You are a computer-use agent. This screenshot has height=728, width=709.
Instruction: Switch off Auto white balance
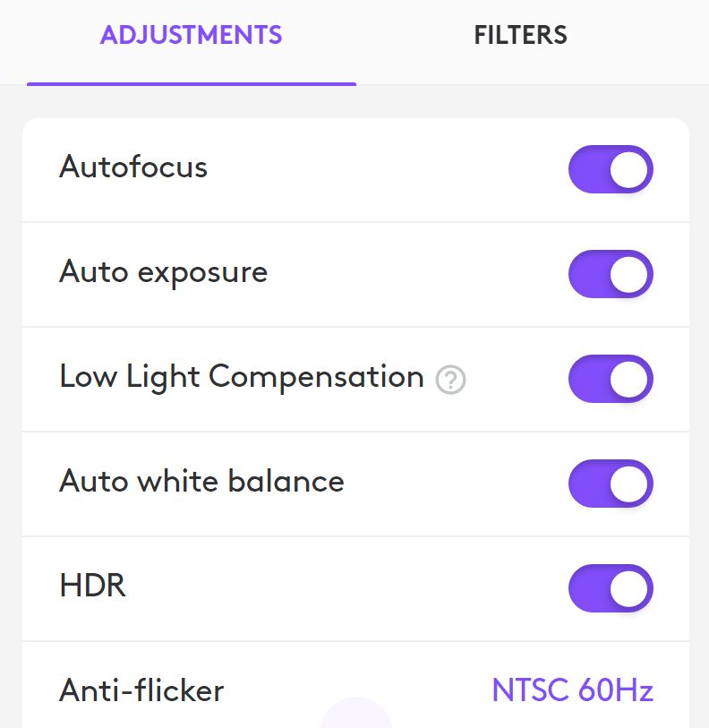(611, 484)
